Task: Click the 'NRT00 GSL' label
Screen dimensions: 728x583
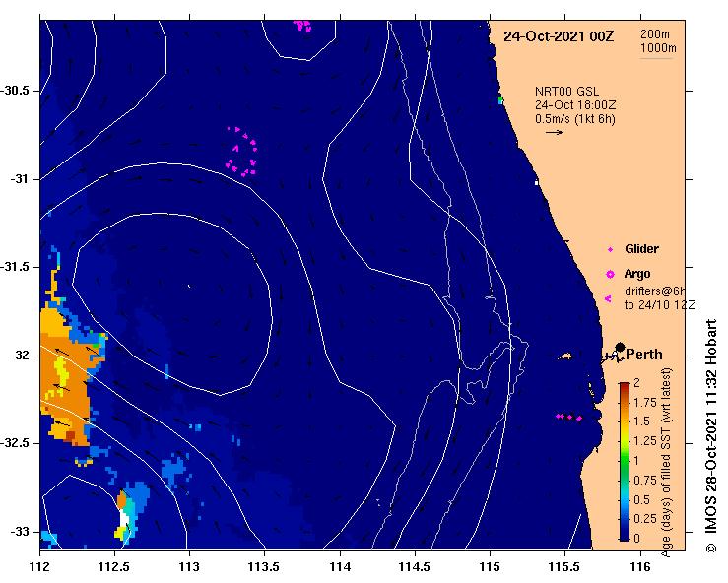Action: click(x=566, y=92)
